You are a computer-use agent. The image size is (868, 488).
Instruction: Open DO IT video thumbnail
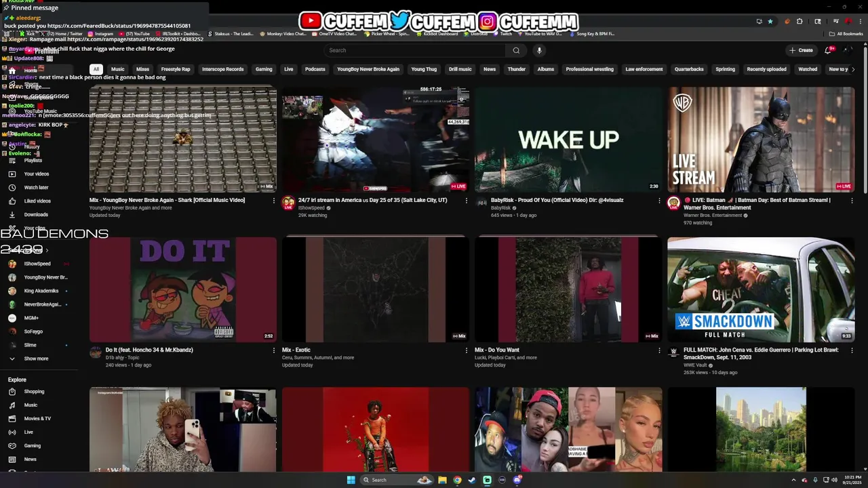[183, 289]
